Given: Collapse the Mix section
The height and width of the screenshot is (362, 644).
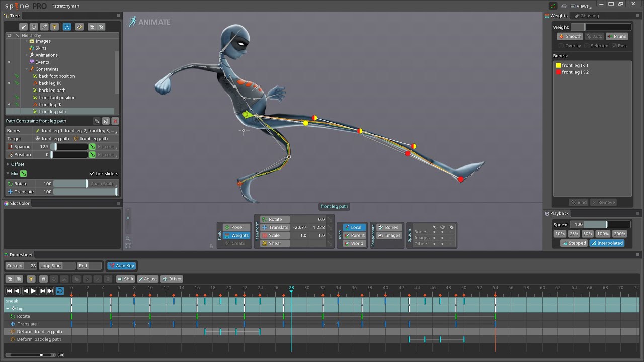Looking at the screenshot, I should tap(8, 174).
